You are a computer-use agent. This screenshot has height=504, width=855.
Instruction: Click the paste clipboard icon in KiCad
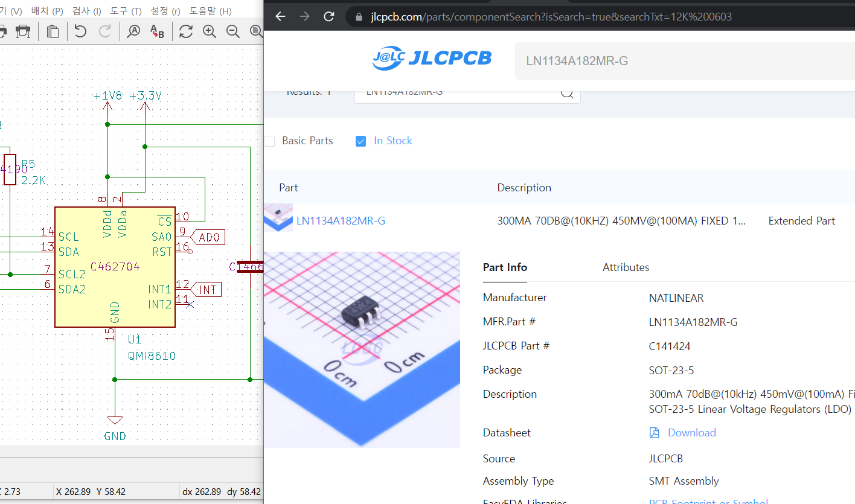point(53,31)
